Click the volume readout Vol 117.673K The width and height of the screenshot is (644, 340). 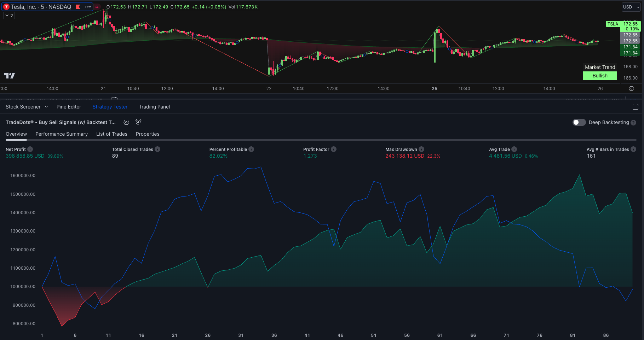[x=243, y=7]
